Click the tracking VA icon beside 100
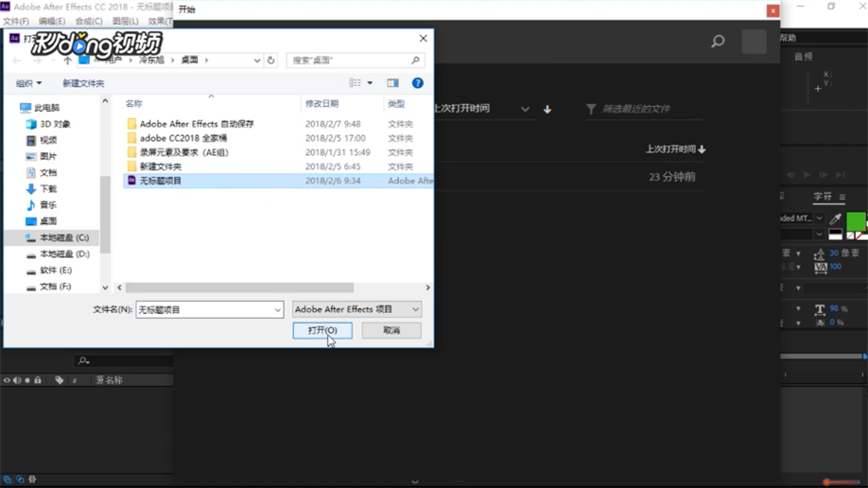868x488 pixels. 821,268
